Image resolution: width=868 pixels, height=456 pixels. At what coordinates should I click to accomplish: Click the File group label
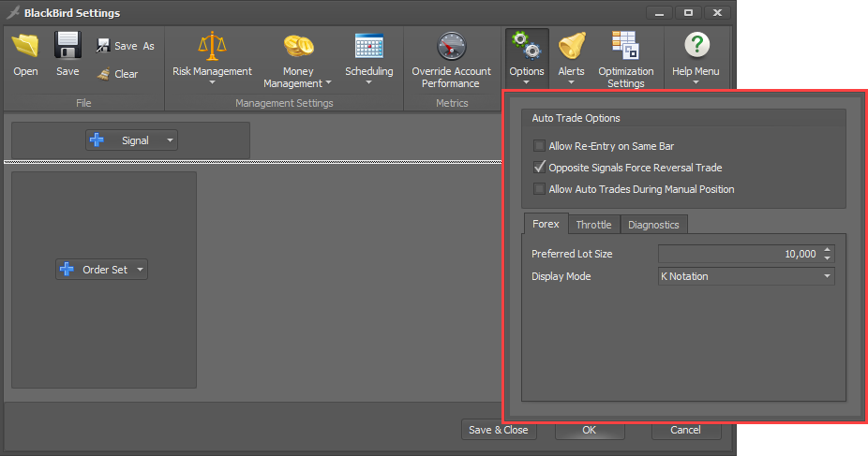pos(83,103)
